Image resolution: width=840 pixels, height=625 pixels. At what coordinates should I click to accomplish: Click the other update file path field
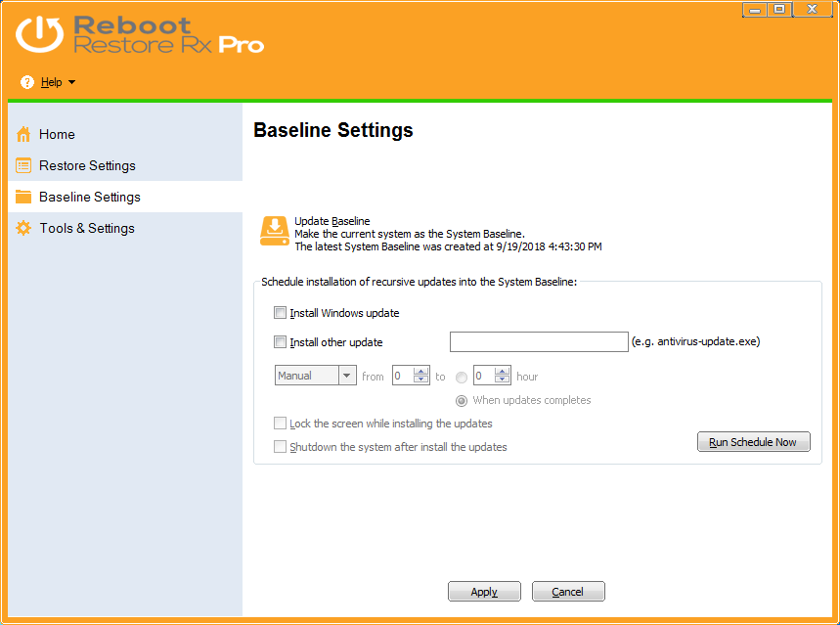[x=539, y=342]
